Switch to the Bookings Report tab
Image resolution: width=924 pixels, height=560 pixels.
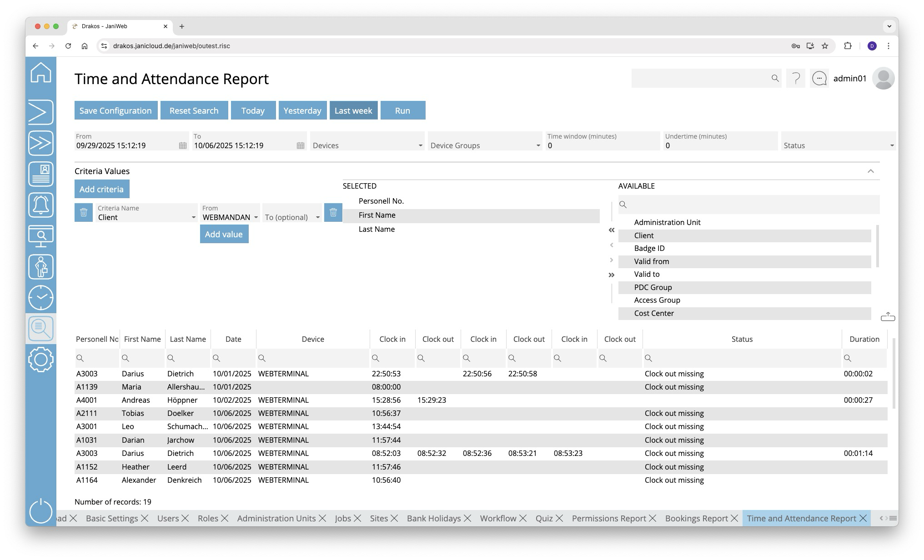[x=696, y=519]
